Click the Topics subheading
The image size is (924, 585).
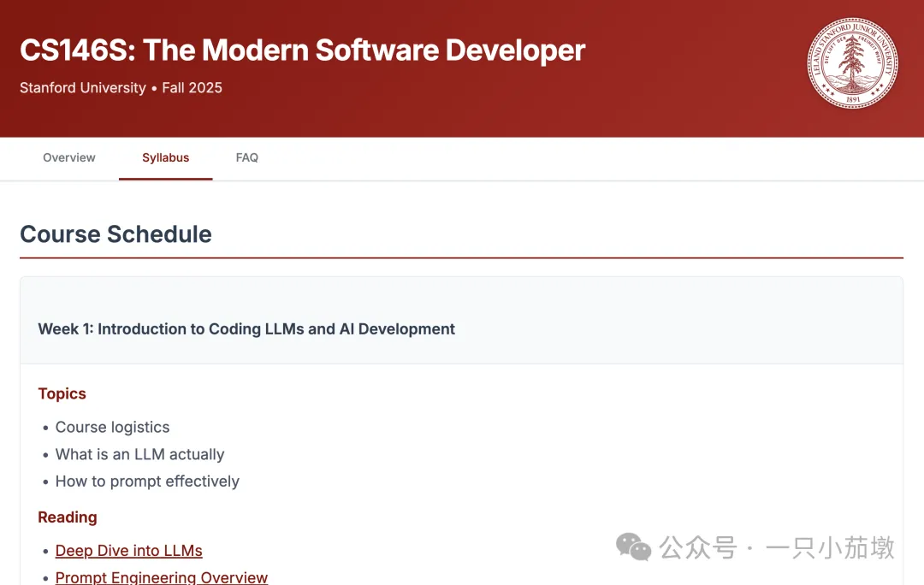62,393
